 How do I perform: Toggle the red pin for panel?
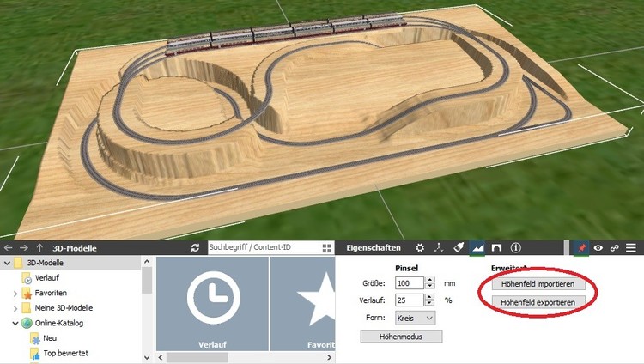581,248
